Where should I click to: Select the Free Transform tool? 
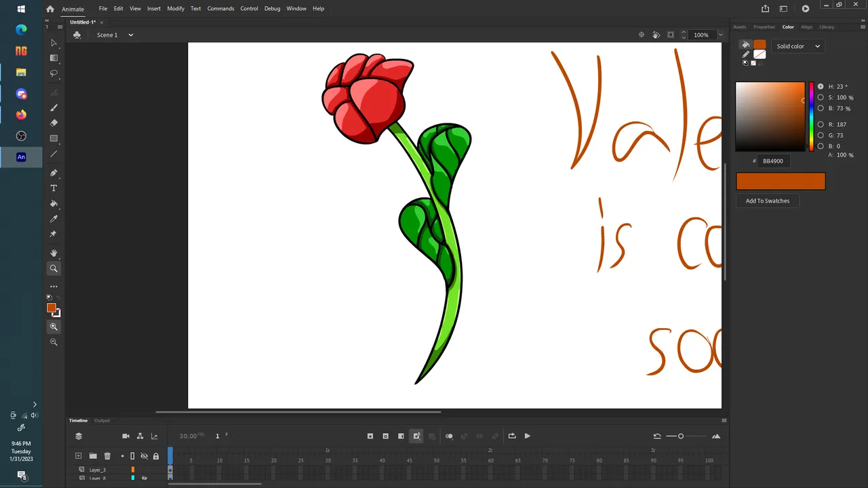(x=54, y=58)
